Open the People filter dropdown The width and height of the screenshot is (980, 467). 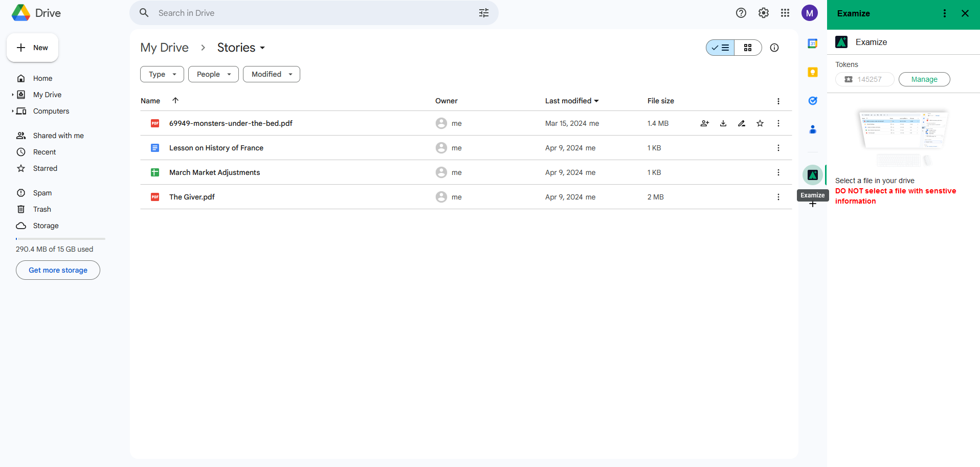[x=213, y=74]
